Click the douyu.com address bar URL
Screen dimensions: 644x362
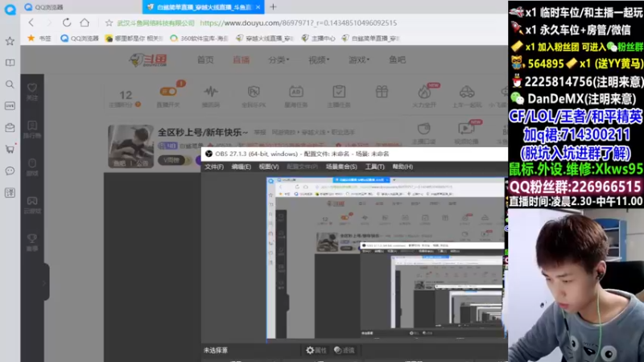298,23
